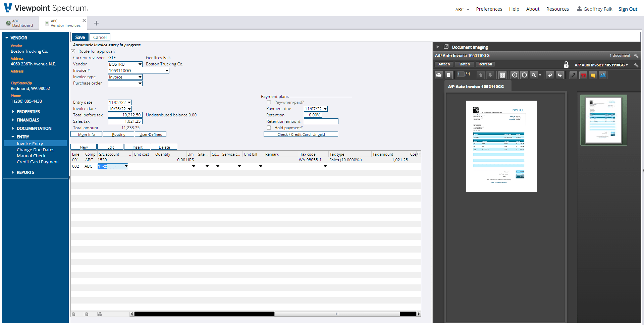644x325 pixels.
Task: Close the Vendor Invoices tab
Action: 84,20
